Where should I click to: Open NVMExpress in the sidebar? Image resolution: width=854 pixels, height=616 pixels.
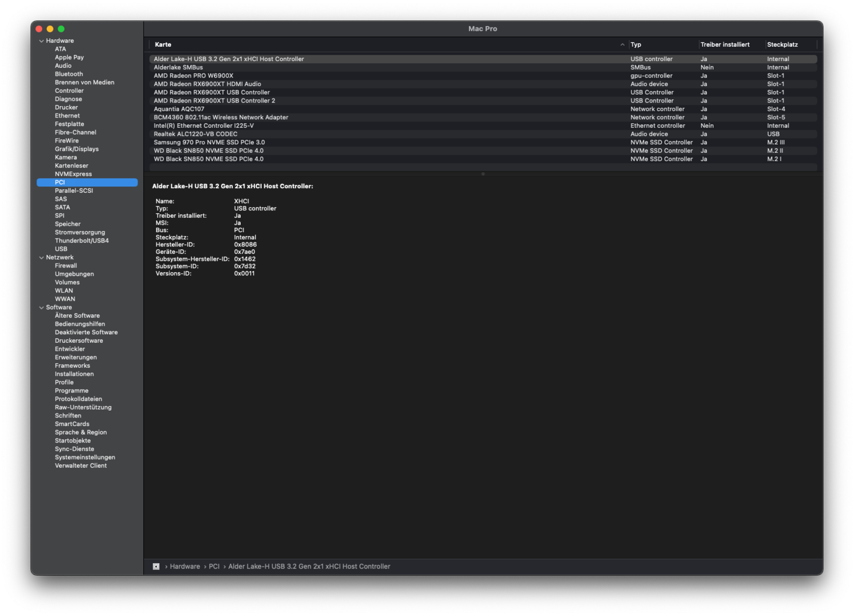[73, 174]
